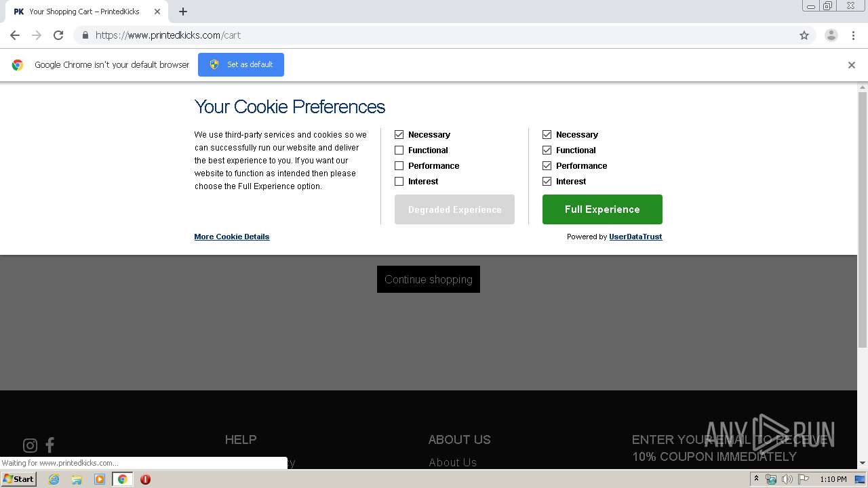Uncheck Performance in Full Experience column
Screen dimensions: 868x488
[x=547, y=166]
